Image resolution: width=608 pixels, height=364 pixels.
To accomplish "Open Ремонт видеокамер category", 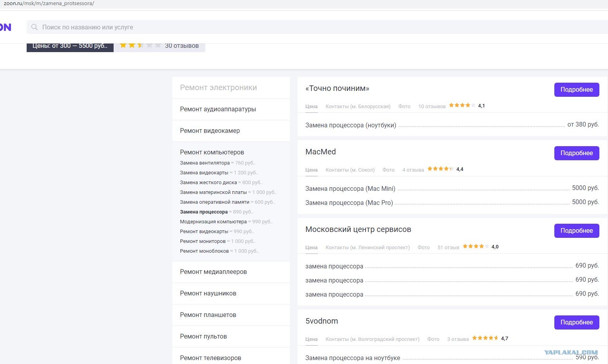I will click(210, 131).
